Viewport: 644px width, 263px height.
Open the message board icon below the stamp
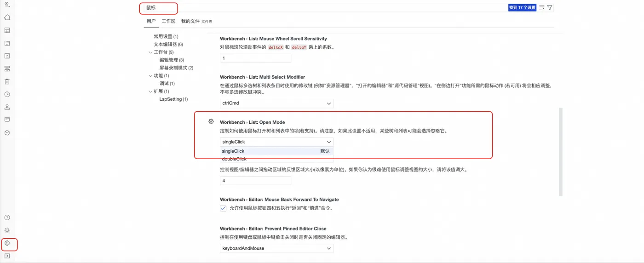point(7,120)
